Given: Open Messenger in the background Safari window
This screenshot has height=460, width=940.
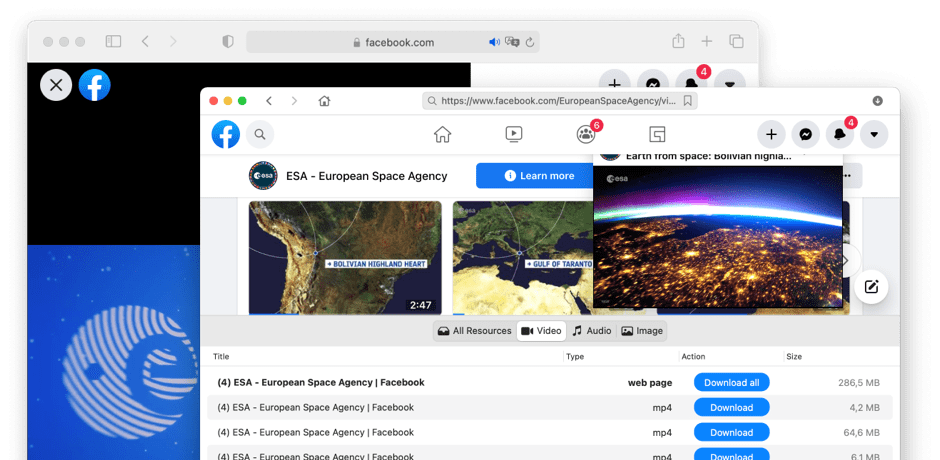Looking at the screenshot, I should click(653, 80).
